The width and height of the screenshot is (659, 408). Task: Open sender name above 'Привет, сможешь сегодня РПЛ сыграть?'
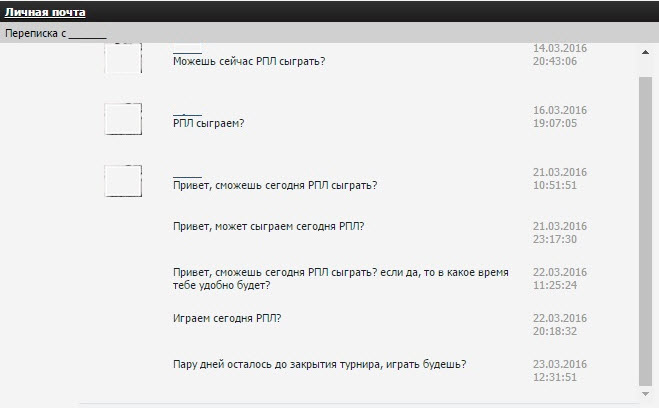point(187,175)
